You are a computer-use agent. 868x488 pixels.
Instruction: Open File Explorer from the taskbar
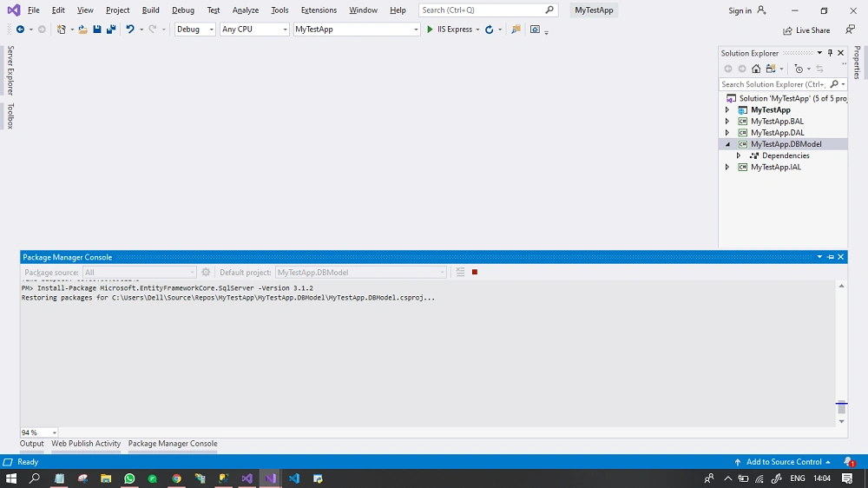click(x=106, y=478)
